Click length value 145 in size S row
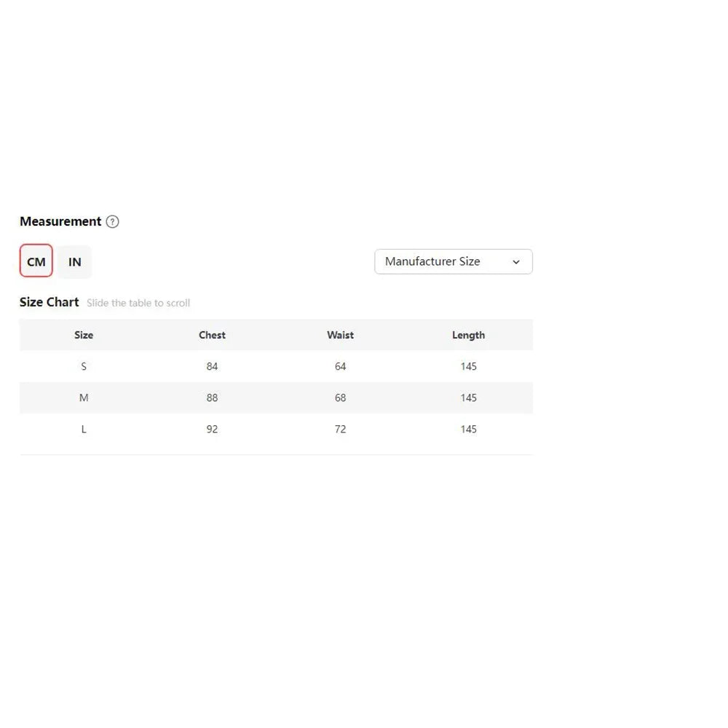728x728 pixels. [x=468, y=367]
